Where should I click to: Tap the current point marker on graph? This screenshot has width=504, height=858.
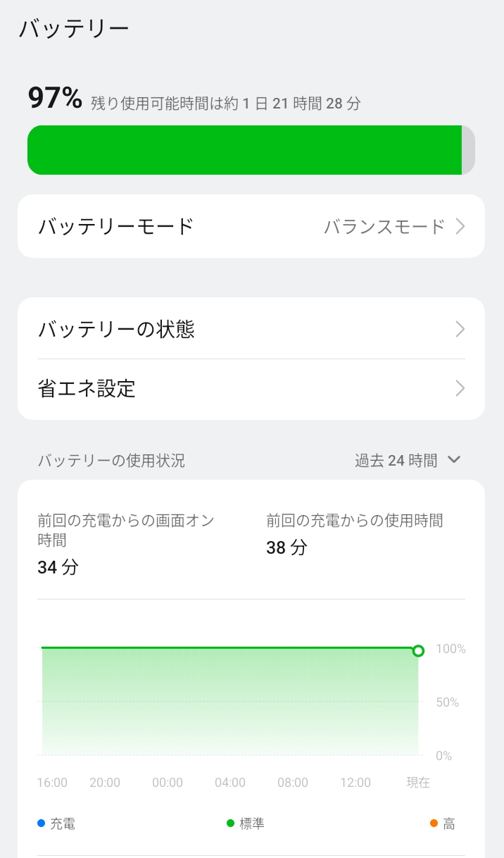[418, 650]
